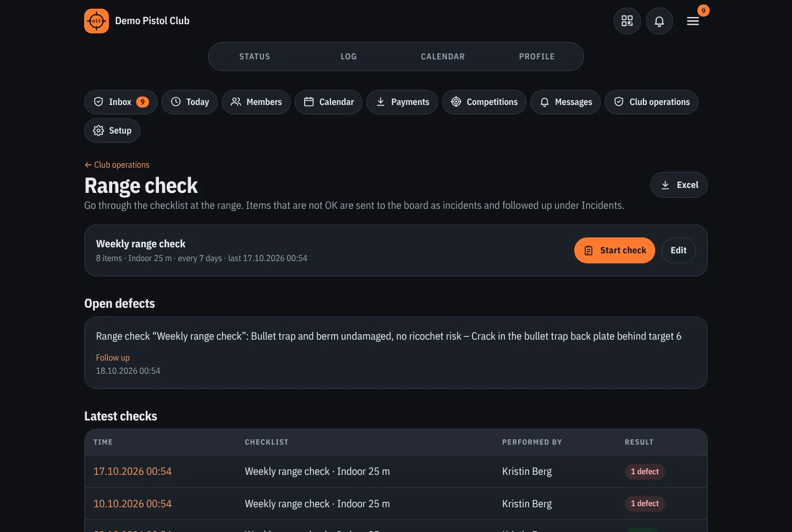Open the notifications bell icon
Image resolution: width=792 pixels, height=532 pixels.
pyautogui.click(x=659, y=21)
